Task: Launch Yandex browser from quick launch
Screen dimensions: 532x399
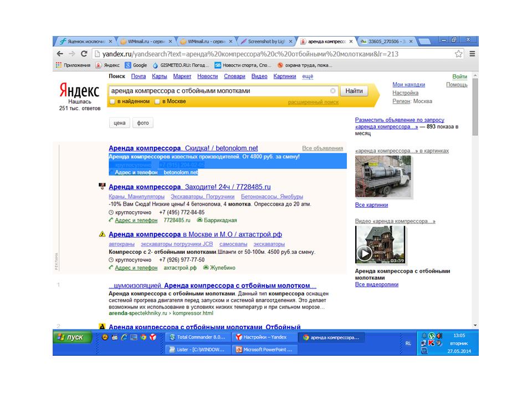Action: (153, 337)
